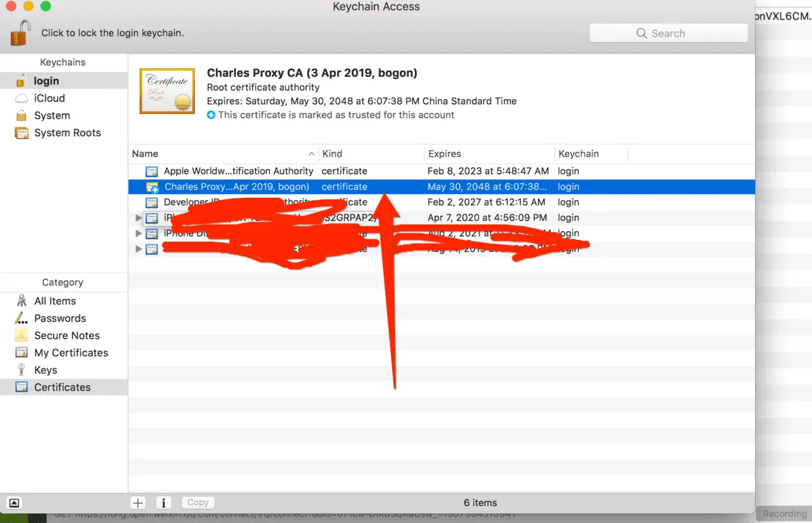Image resolution: width=812 pixels, height=523 pixels.
Task: Click Apr 7, 2020 at 4:56:09 PM cell
Action: 488,218
